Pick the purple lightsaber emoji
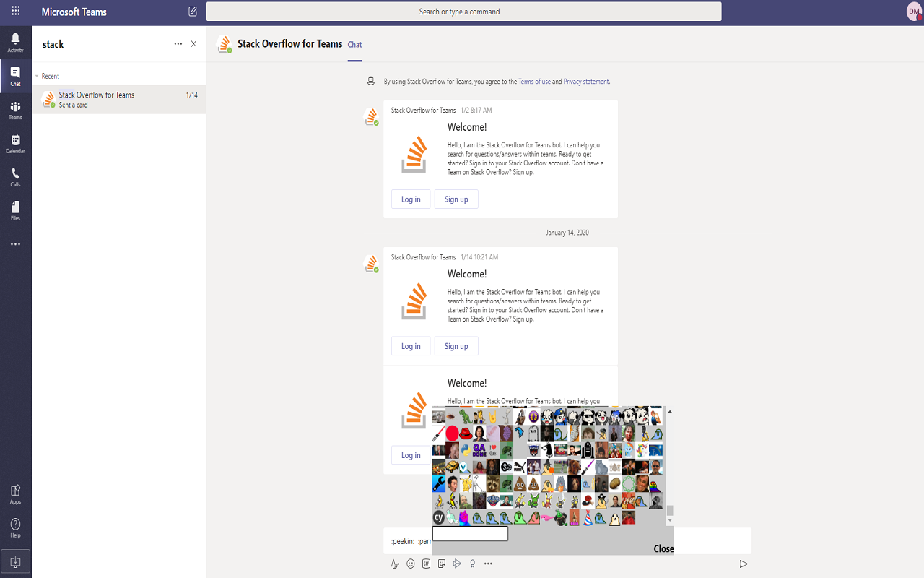The height and width of the screenshot is (578, 924). click(588, 467)
